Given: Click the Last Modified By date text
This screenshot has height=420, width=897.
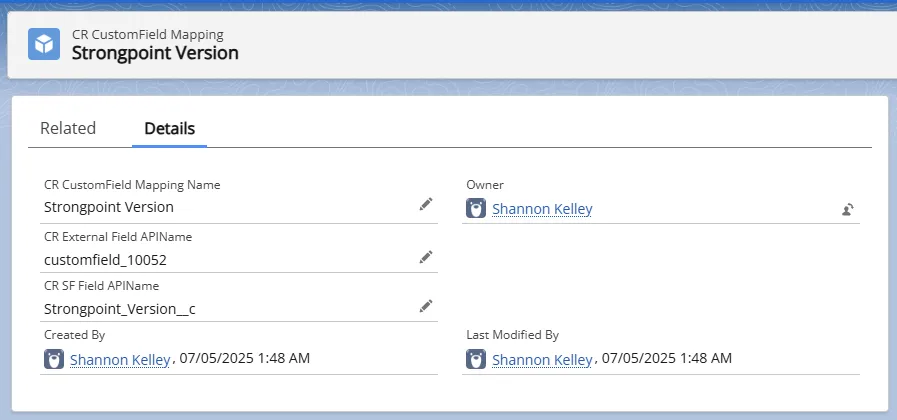Looking at the screenshot, I should (x=667, y=359).
